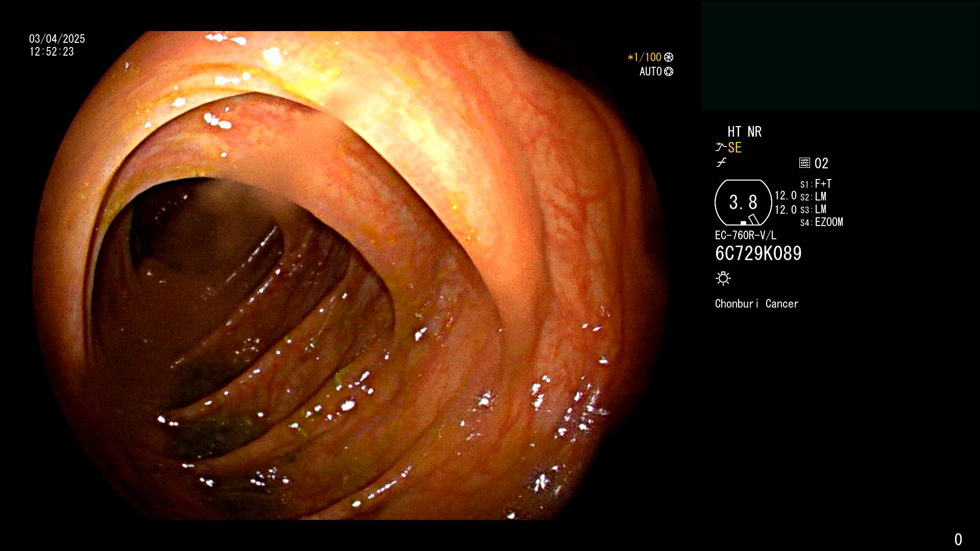Click the 12.0 value beside S2

point(786,195)
